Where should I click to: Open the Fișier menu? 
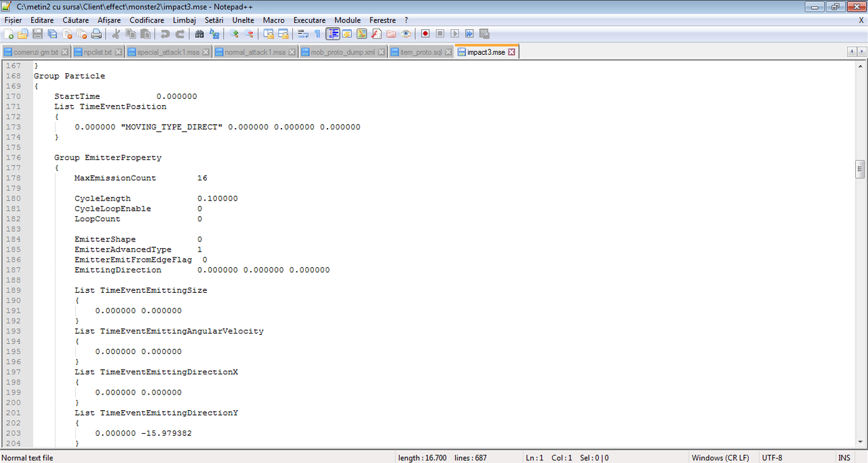[x=13, y=20]
